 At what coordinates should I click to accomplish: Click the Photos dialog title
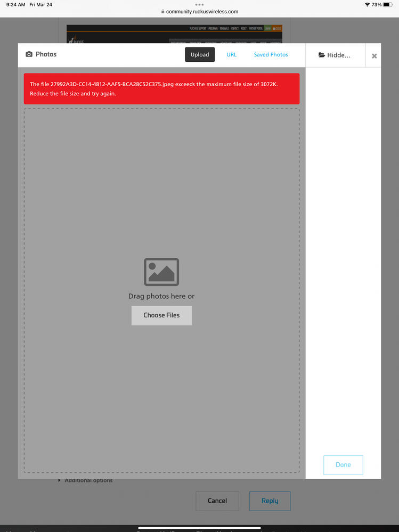pos(46,54)
